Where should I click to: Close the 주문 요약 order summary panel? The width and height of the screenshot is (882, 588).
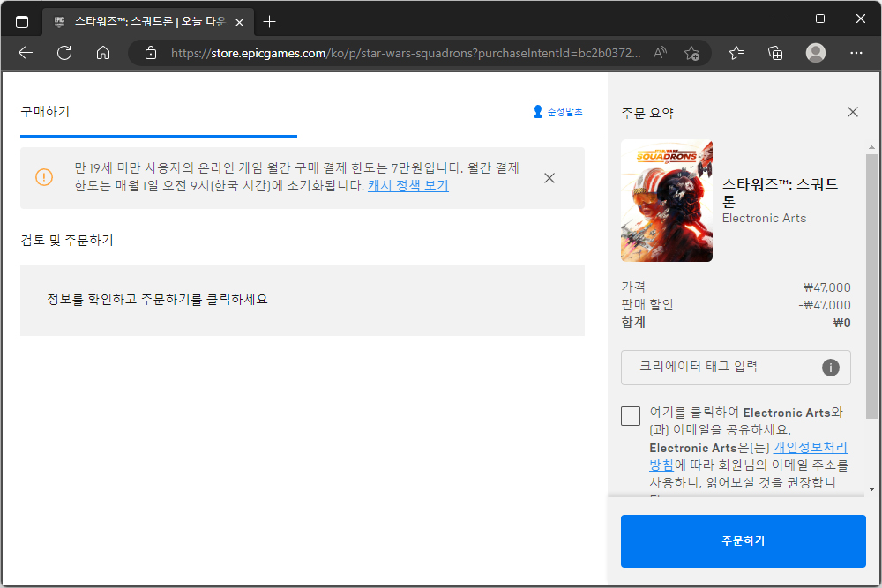(853, 112)
